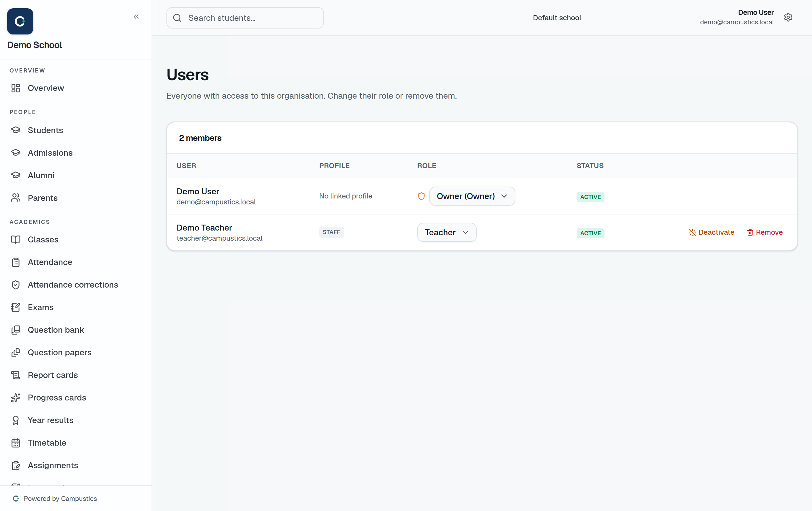Screen dimensions: 812x511
Task: Click the Campustics logo icon
Action: pyautogui.click(x=20, y=21)
